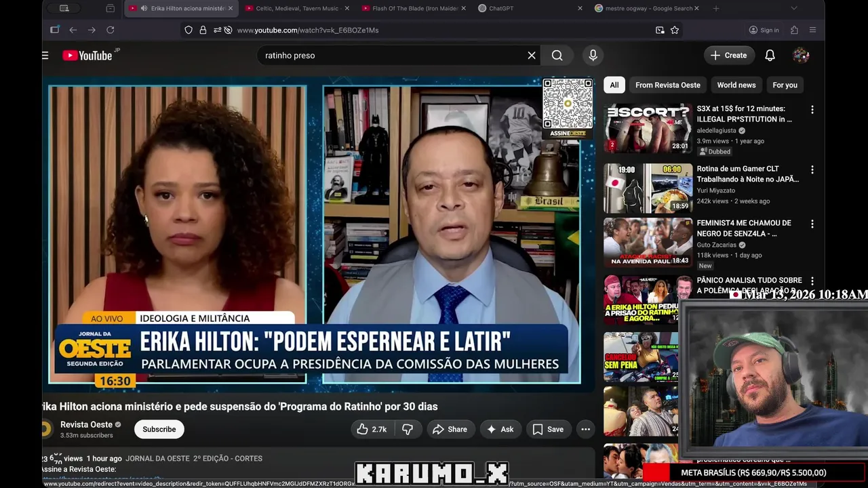The width and height of the screenshot is (868, 488).
Task: Like the video with thumbs up
Action: [x=372, y=429]
